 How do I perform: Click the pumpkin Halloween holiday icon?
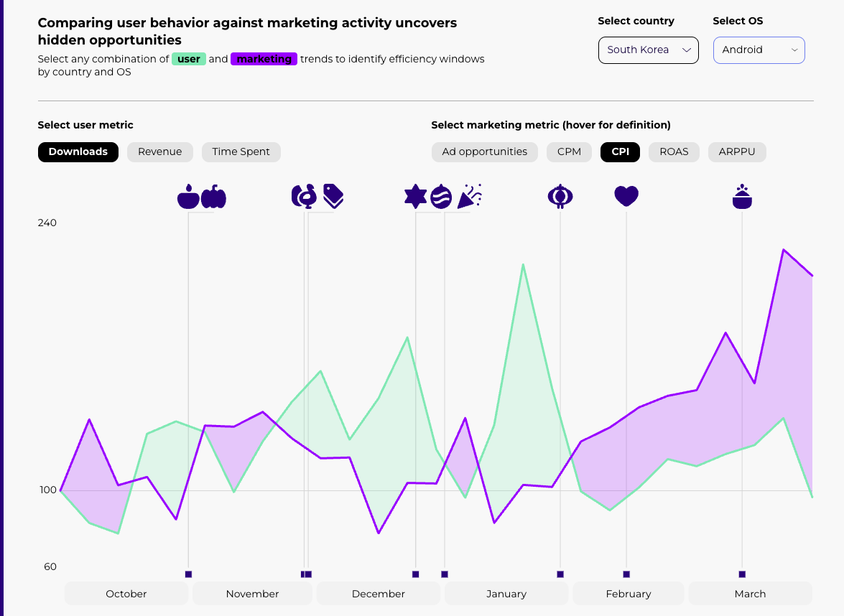point(213,197)
